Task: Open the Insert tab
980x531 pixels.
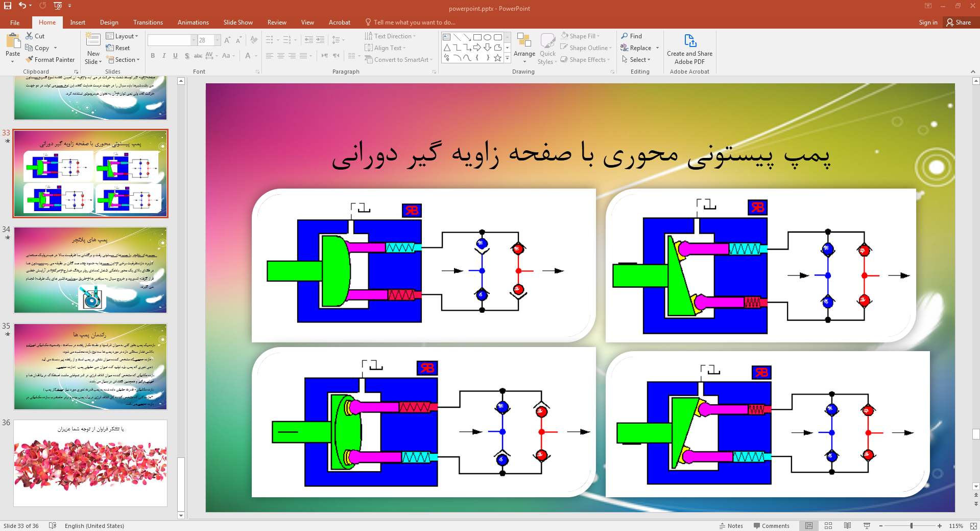Action: (x=78, y=22)
